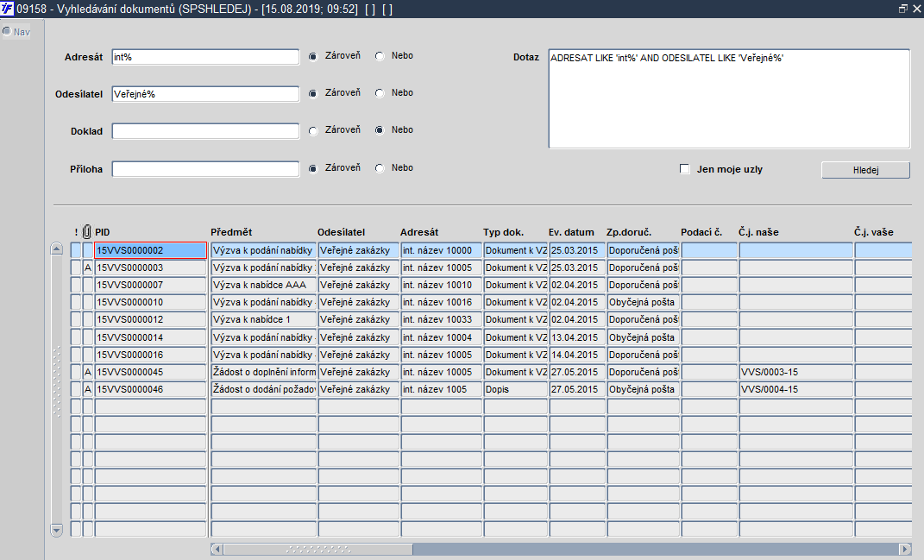Click the table scroll down arrow

tap(57, 529)
